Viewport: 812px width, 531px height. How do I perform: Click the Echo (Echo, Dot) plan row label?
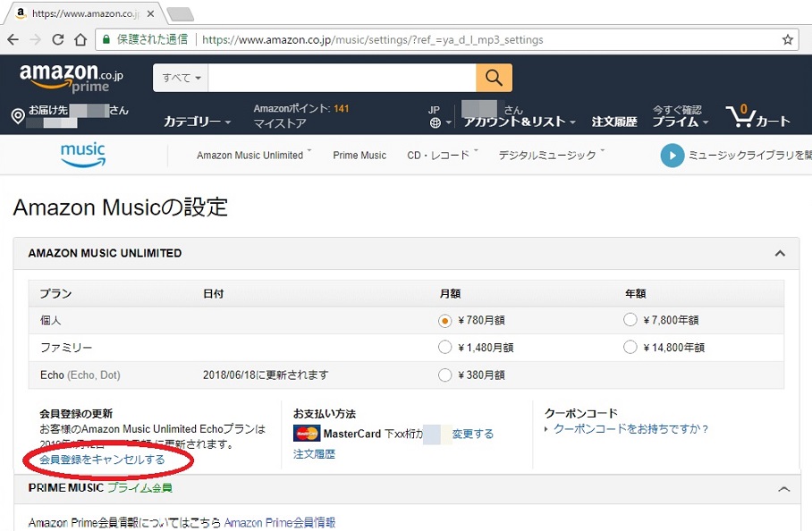pos(80,375)
